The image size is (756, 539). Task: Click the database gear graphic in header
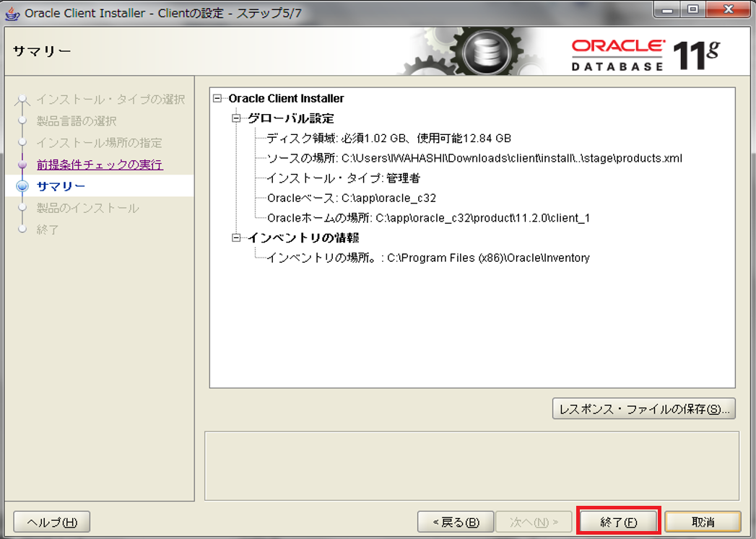coord(486,51)
